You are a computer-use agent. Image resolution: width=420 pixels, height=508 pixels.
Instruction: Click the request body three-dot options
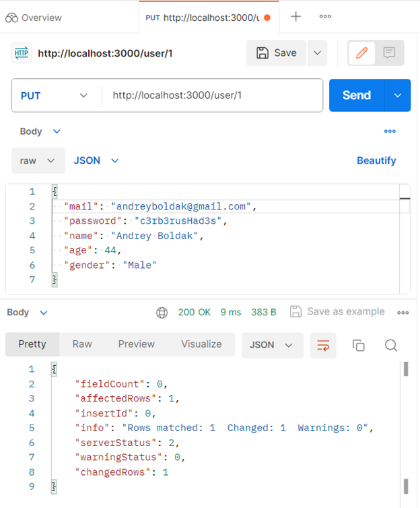coord(390,131)
